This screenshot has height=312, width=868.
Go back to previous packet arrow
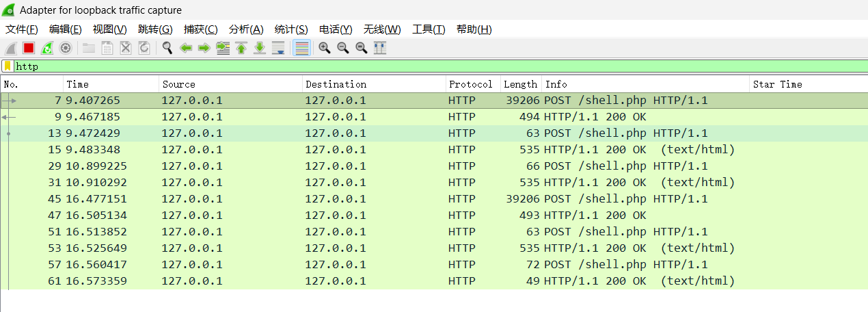185,48
